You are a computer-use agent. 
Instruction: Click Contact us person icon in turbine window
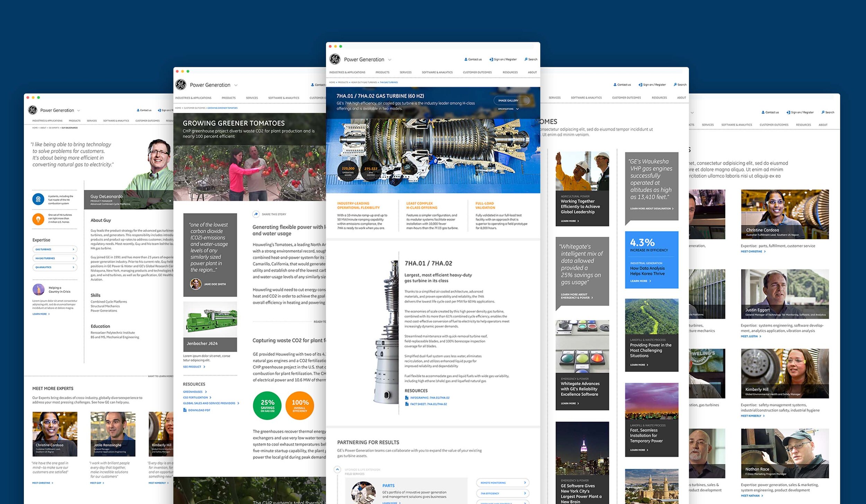coord(466,59)
